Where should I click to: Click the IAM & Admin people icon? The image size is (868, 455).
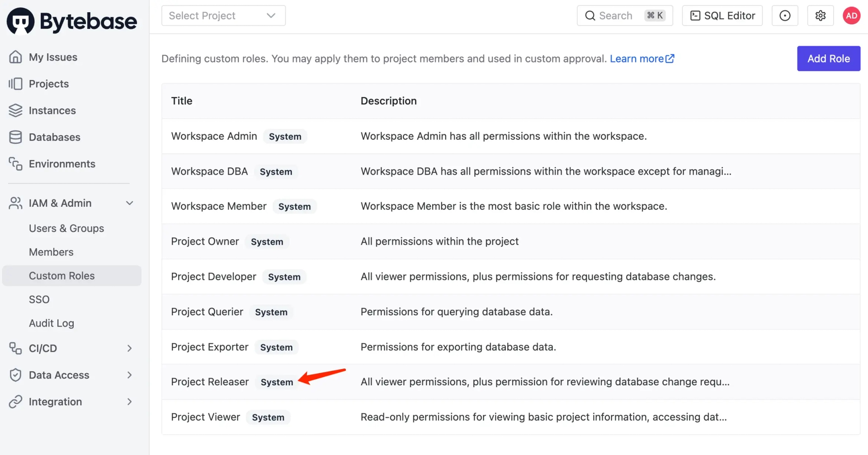[x=15, y=203]
